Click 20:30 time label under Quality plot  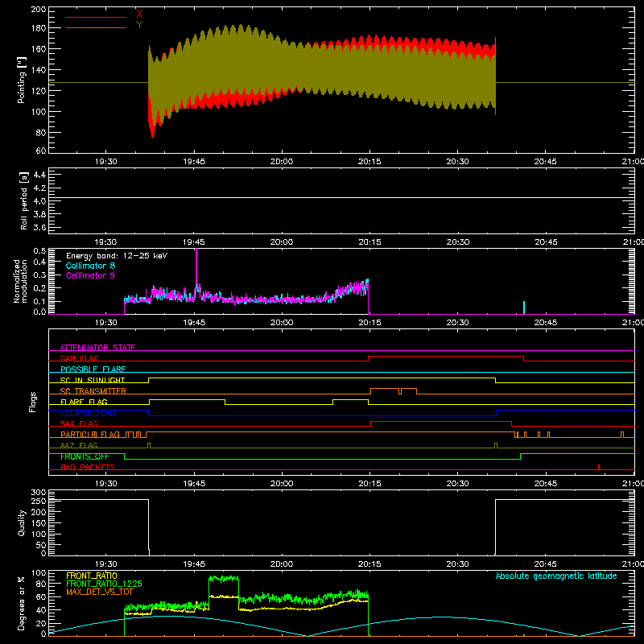457,564
